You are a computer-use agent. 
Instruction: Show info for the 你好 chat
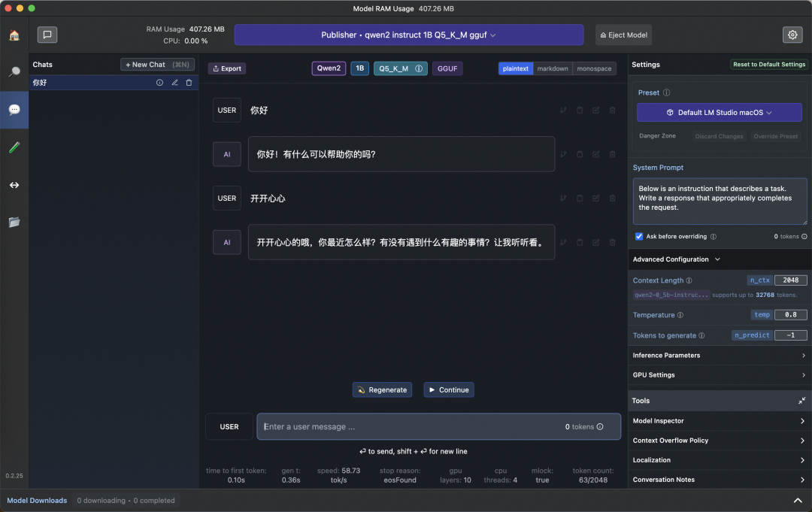(x=159, y=83)
